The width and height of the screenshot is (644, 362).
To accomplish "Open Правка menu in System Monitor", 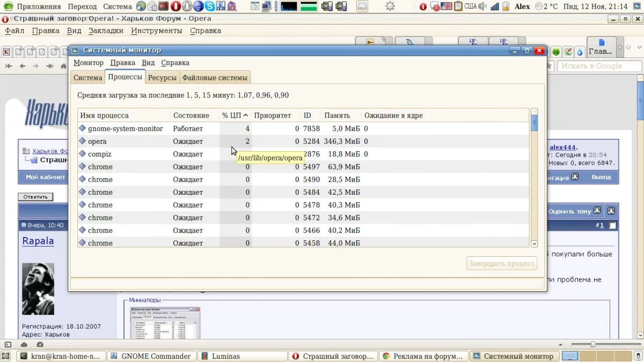I will point(122,63).
